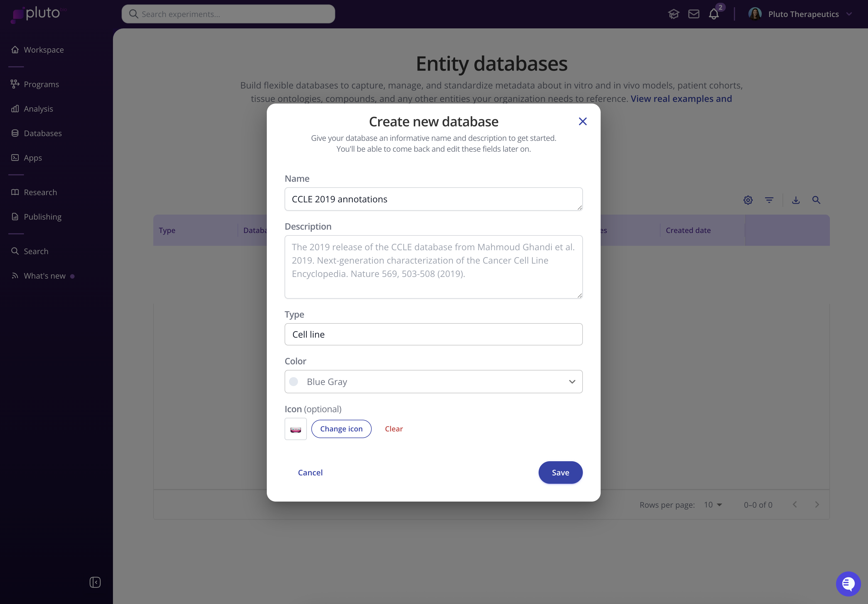868x604 pixels.
Task: Click the filter list icon
Action: coord(769,200)
